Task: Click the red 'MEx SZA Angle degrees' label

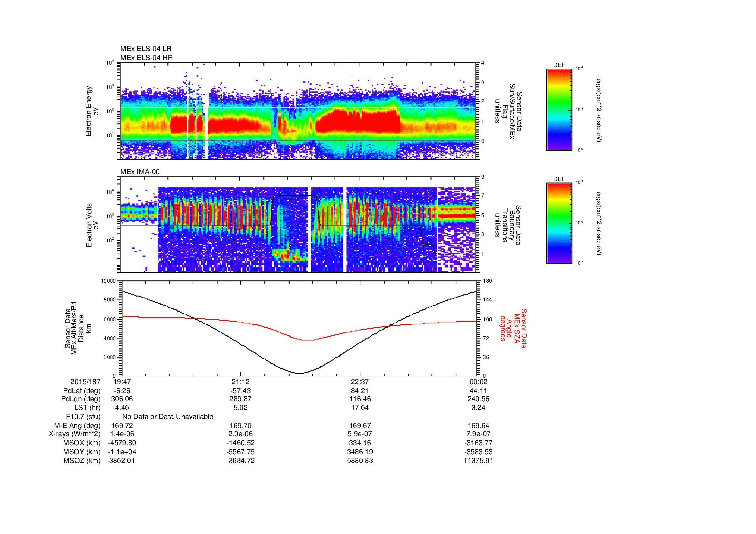Action: [513, 328]
